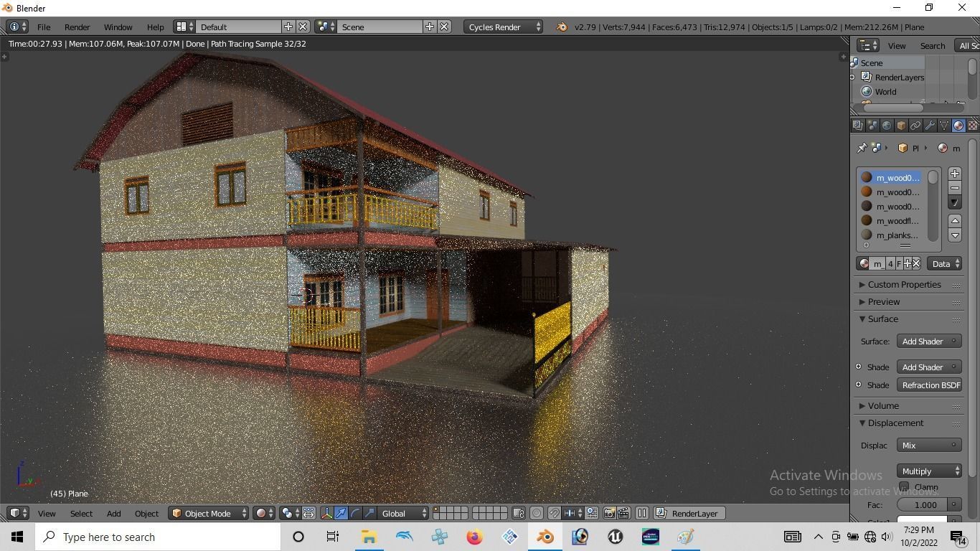
Task: Open the Mesh Data properties tab (triangle icon)
Action: (x=944, y=126)
